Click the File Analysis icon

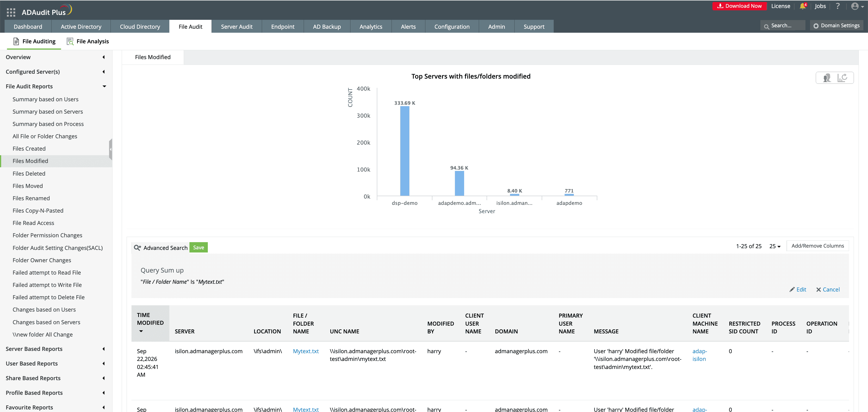pyautogui.click(x=70, y=41)
